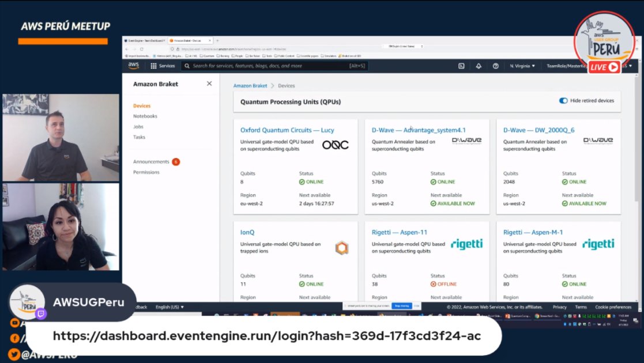The image size is (644, 363).
Task: Click ONLINE status on the Lucy card
Action: pos(311,182)
